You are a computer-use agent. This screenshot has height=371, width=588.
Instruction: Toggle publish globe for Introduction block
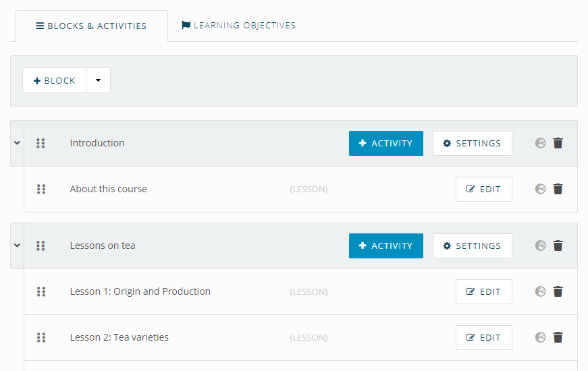click(x=540, y=143)
